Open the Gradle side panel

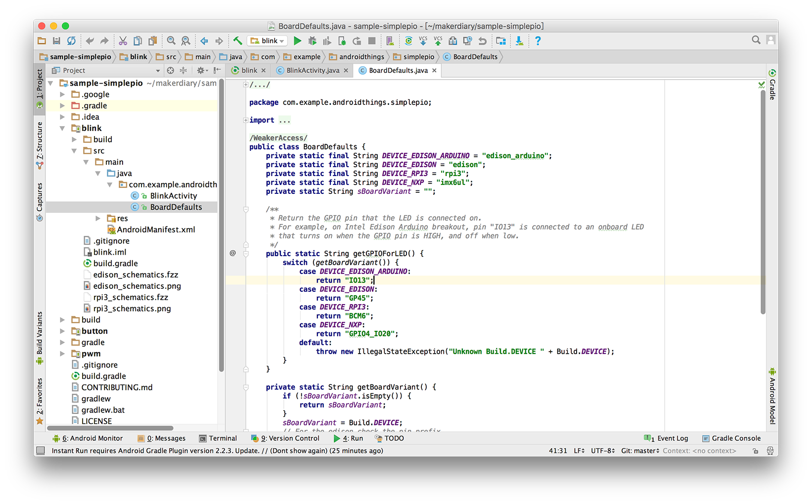[x=772, y=85]
